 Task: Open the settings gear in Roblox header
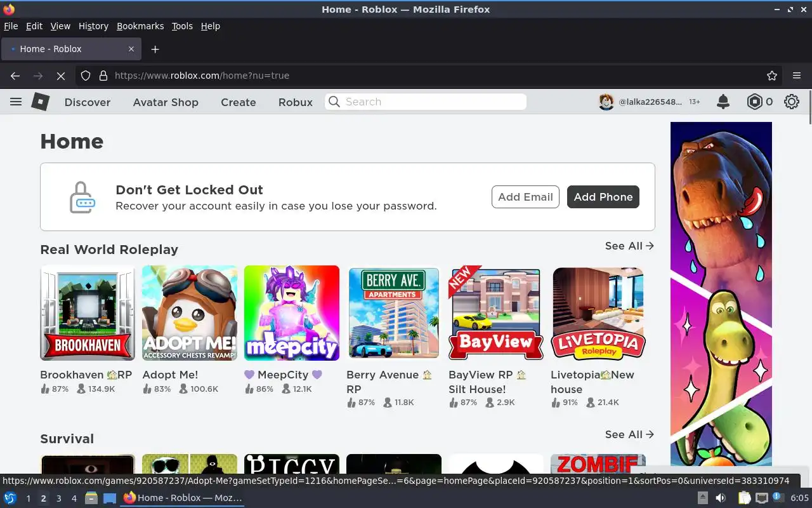[791, 102]
